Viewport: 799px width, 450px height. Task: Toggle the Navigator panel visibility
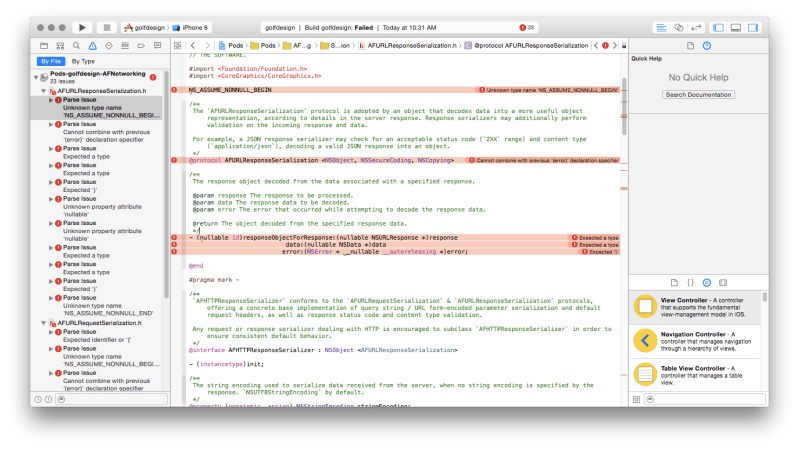(718, 28)
